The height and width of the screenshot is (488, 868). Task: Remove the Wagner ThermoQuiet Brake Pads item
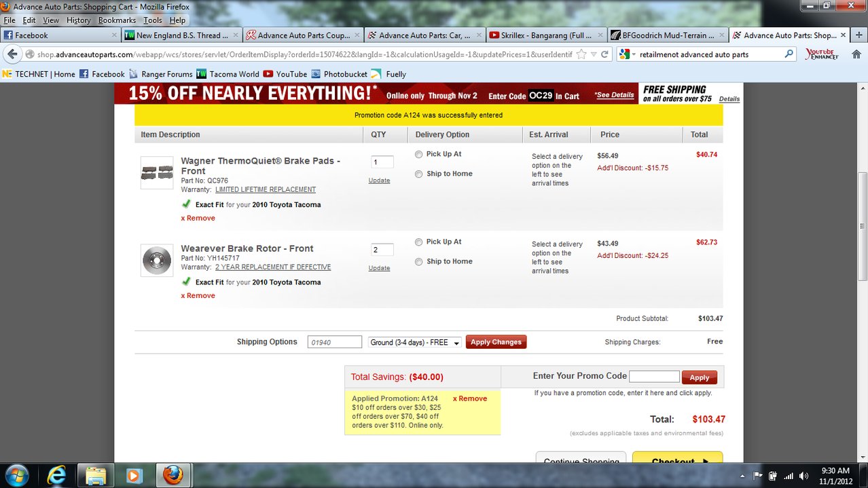(x=198, y=218)
